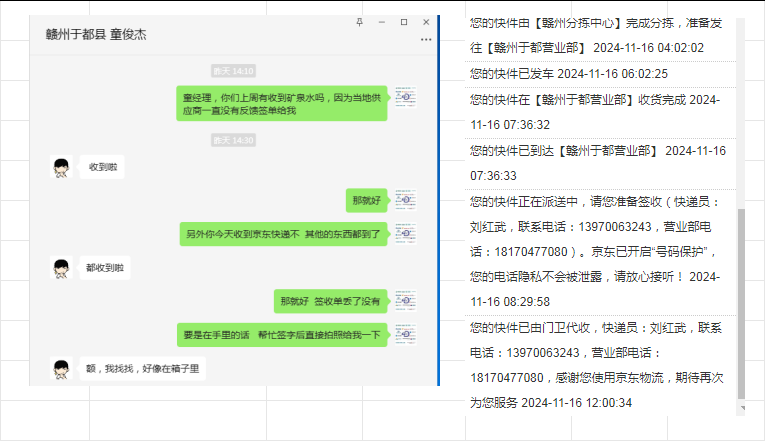765x441 pixels.
Task: Click tracking entry 您的快件已发车
Action: (600, 74)
